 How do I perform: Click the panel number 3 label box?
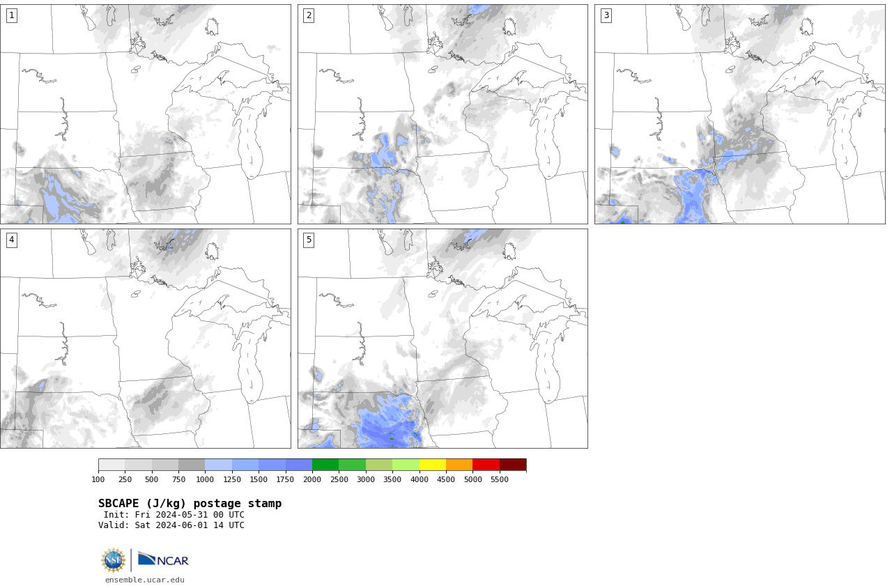click(x=606, y=15)
